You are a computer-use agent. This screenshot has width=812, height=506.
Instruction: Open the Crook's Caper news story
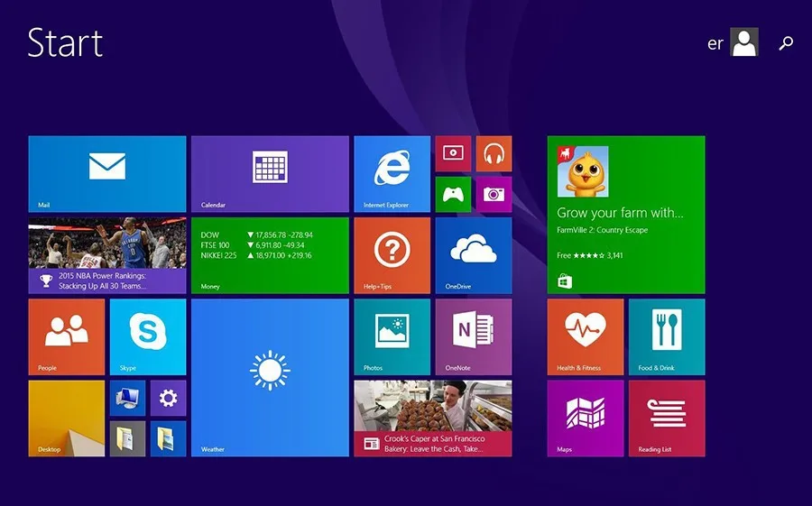(432, 418)
